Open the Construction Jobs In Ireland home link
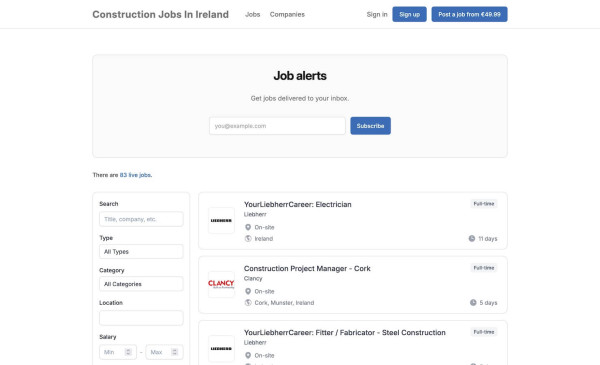This screenshot has height=365, width=600. click(160, 15)
